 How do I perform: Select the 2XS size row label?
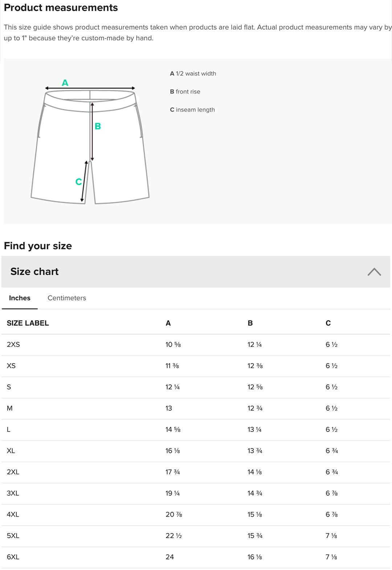point(13,344)
